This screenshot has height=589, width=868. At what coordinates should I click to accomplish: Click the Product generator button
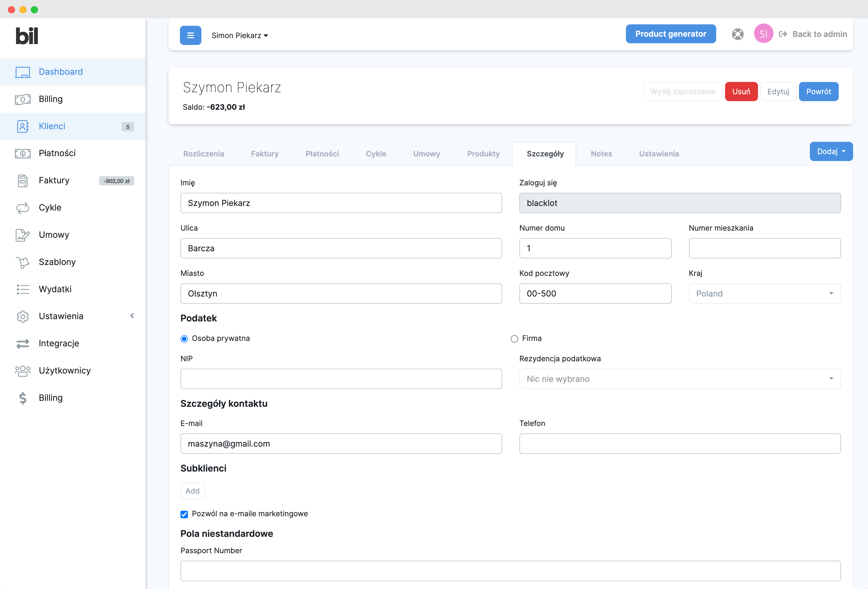coord(670,34)
